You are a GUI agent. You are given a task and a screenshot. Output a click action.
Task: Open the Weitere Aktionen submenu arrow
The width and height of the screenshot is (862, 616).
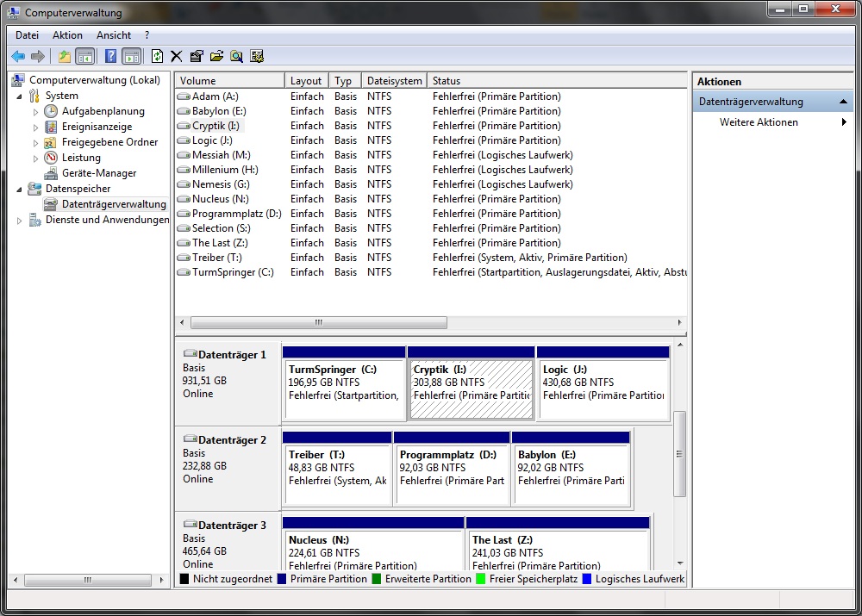(844, 122)
